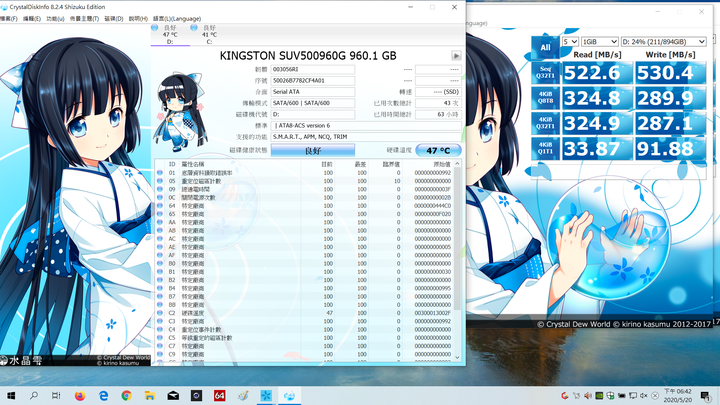Open the 說明(H) help menu
The height and width of the screenshot is (405, 720).
[x=138, y=19]
